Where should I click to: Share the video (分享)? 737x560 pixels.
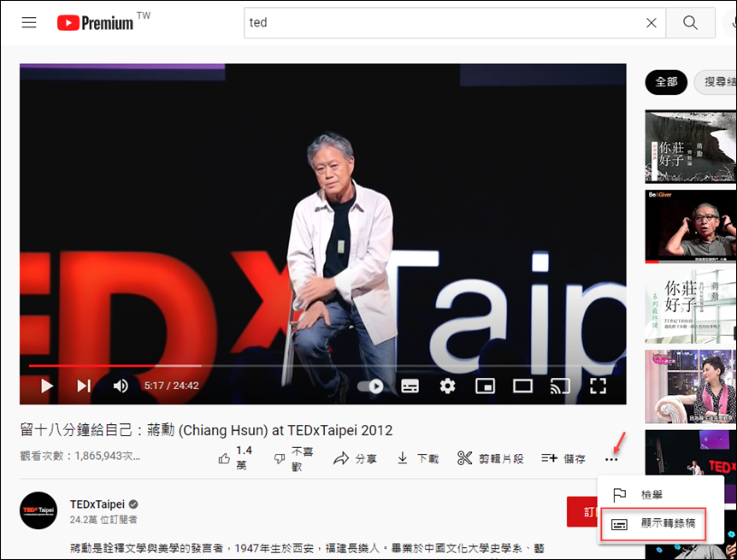click(355, 458)
